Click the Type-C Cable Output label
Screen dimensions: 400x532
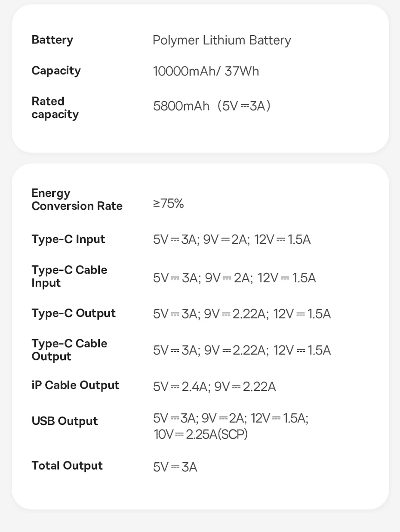point(69,350)
